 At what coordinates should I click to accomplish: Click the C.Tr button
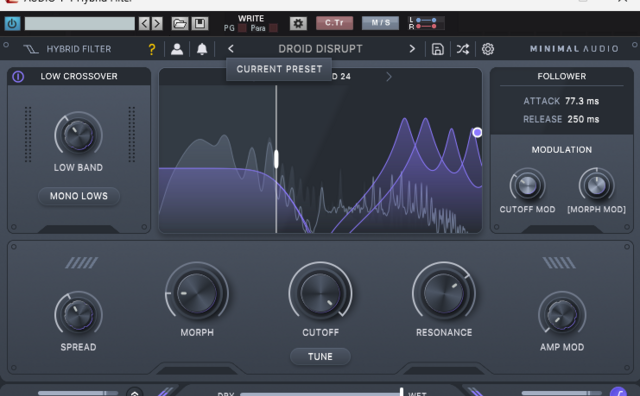point(334,23)
